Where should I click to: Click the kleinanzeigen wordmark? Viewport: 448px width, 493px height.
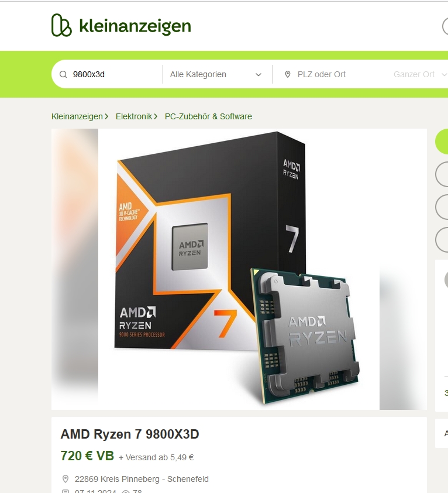[x=135, y=26]
